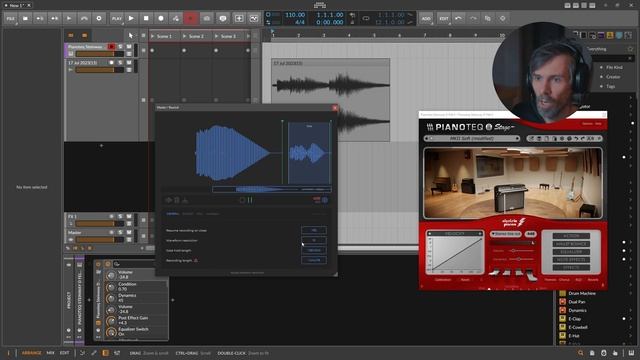Screen dimensions: 640x360
Task: Open the EDIT menu button
Action: pos(444,18)
